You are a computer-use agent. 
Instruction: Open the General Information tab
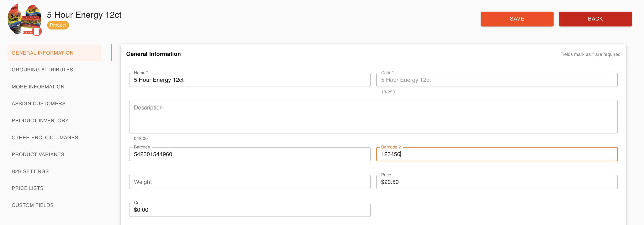[54, 53]
